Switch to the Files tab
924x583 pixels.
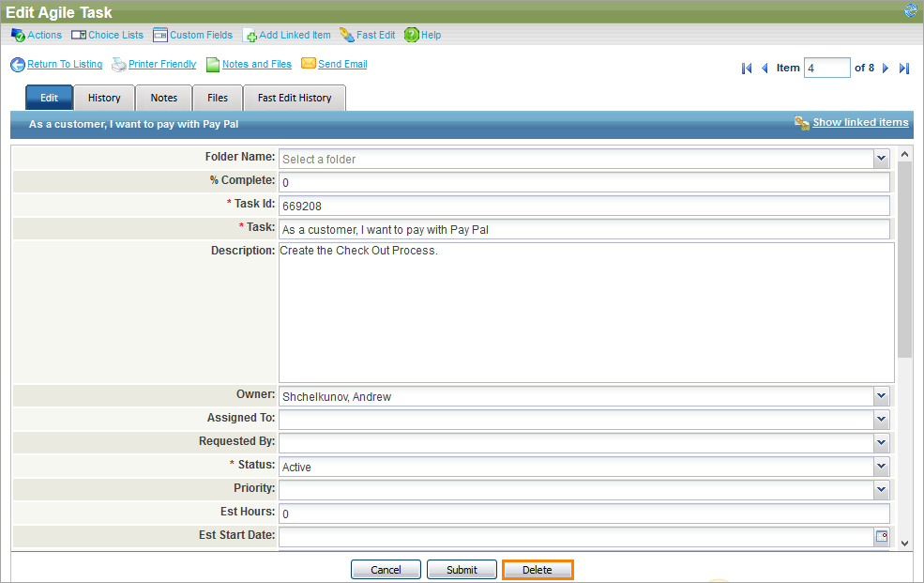218,98
